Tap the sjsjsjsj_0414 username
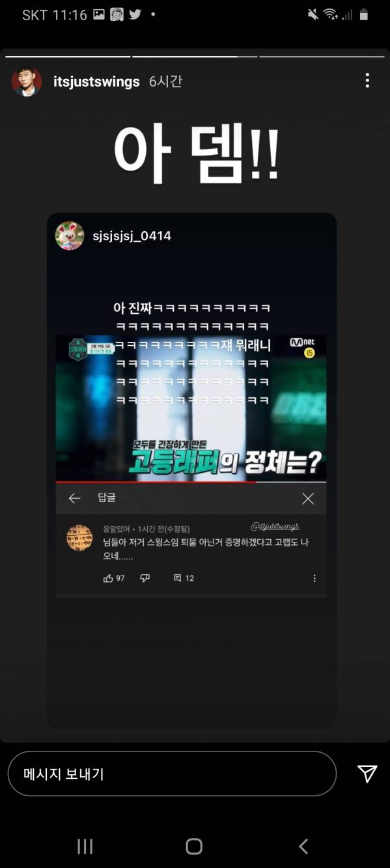Screen dimensions: 390x868 (x=132, y=236)
